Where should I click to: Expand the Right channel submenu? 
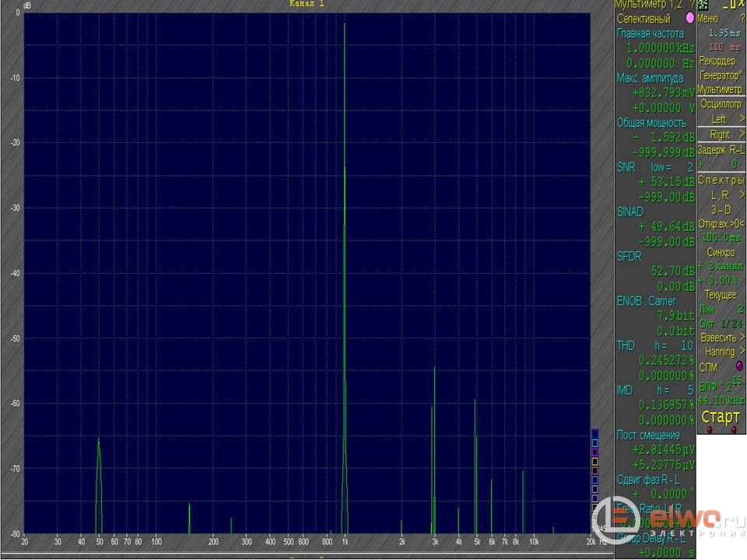721,135
